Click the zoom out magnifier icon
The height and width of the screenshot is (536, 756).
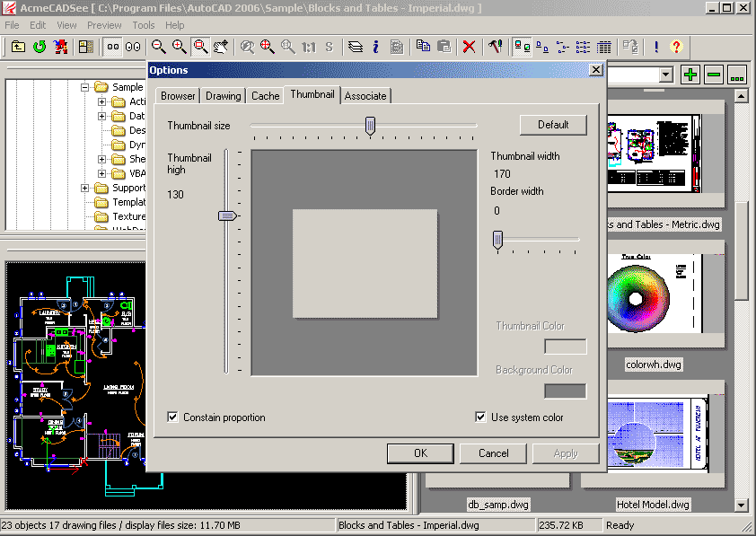click(x=159, y=47)
